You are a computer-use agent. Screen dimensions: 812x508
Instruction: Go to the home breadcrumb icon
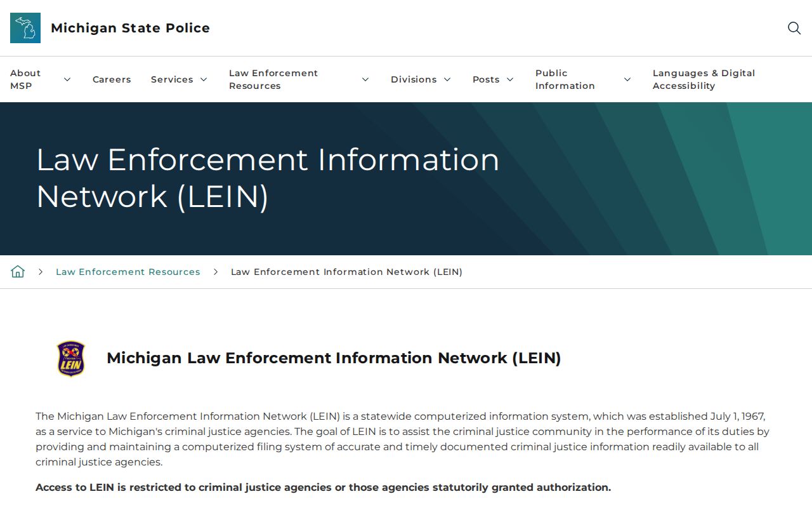[18, 272]
